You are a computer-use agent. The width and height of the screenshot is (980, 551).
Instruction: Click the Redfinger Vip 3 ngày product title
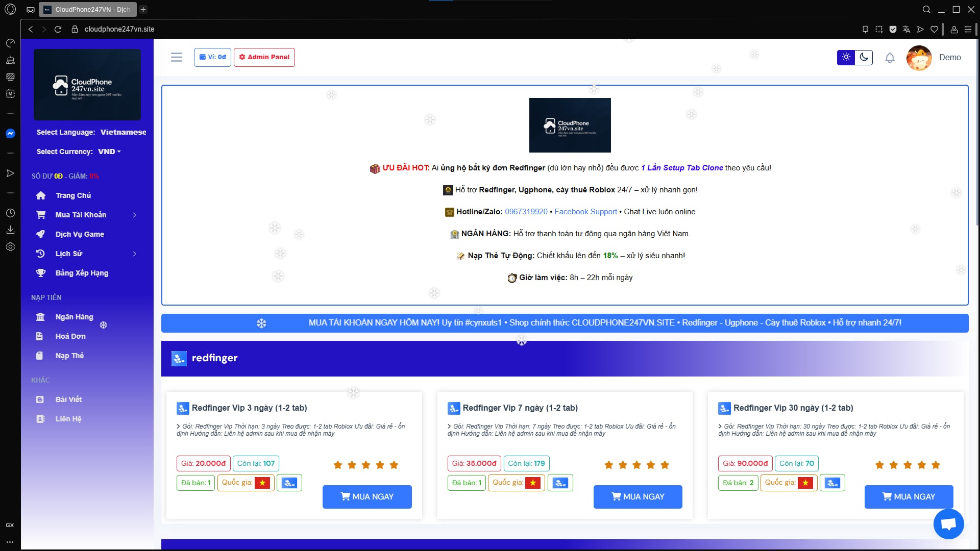point(249,408)
